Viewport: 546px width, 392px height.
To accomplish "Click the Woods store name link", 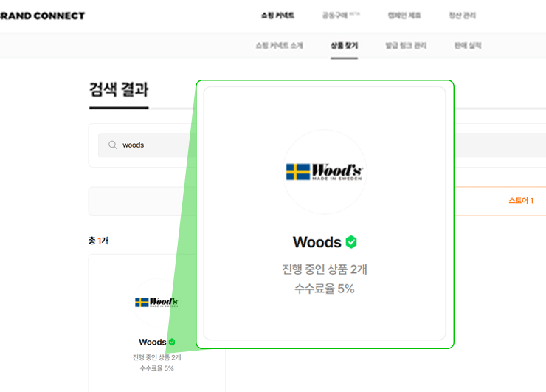I will click(153, 343).
